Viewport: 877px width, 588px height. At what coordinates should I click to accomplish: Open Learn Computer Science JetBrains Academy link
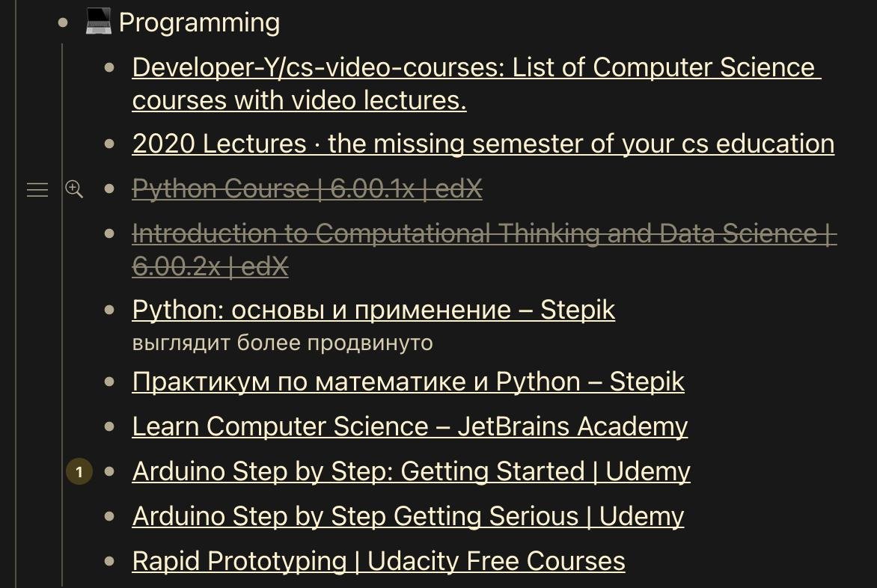pos(409,426)
